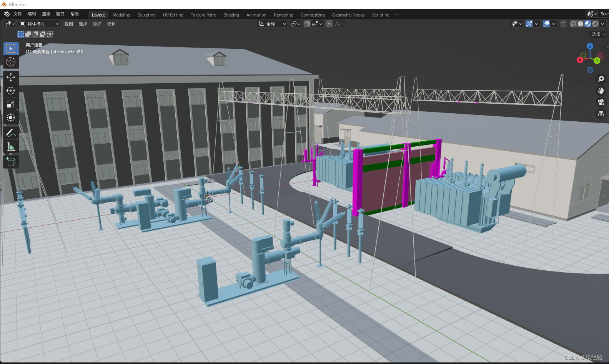Viewport: 609px width, 364px height.
Task: Toggle X-ray mode
Action: click(x=564, y=24)
